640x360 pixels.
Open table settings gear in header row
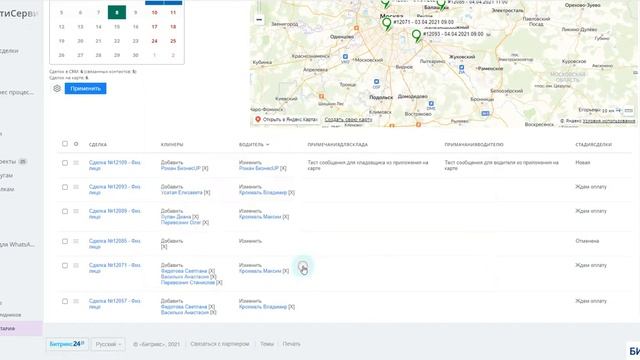coord(76,144)
